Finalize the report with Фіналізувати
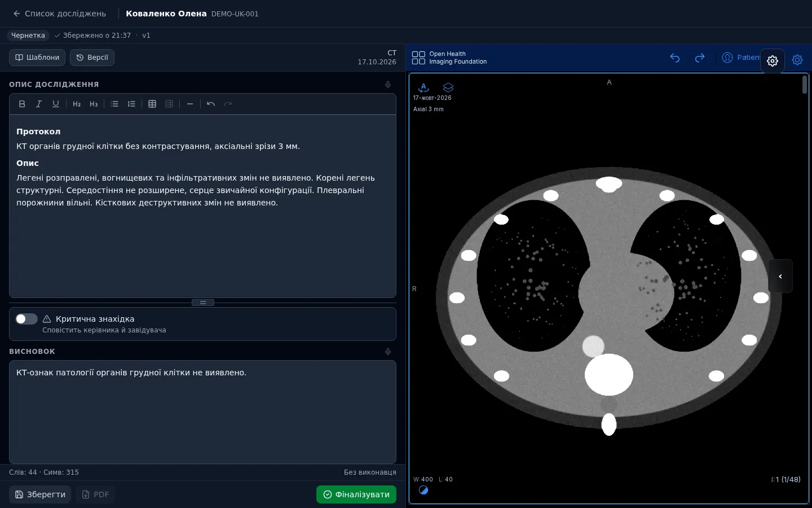Image resolution: width=812 pixels, height=508 pixels. point(356,494)
